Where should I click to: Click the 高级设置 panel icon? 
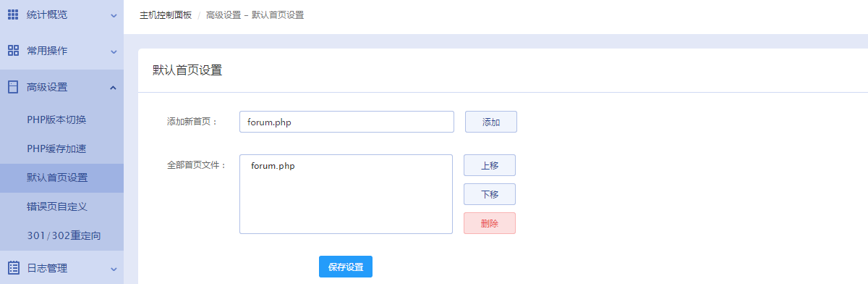click(13, 87)
